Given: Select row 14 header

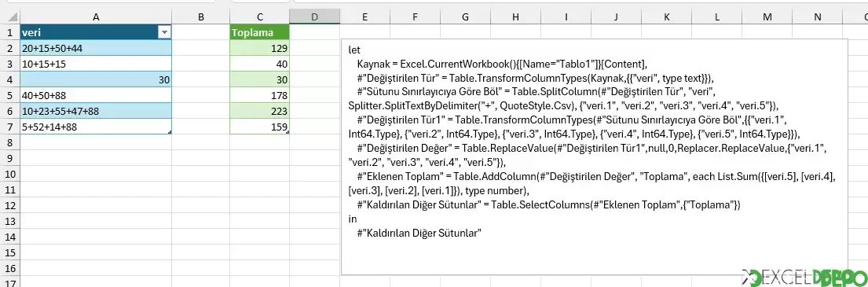Looking at the screenshot, I should click(9, 237).
